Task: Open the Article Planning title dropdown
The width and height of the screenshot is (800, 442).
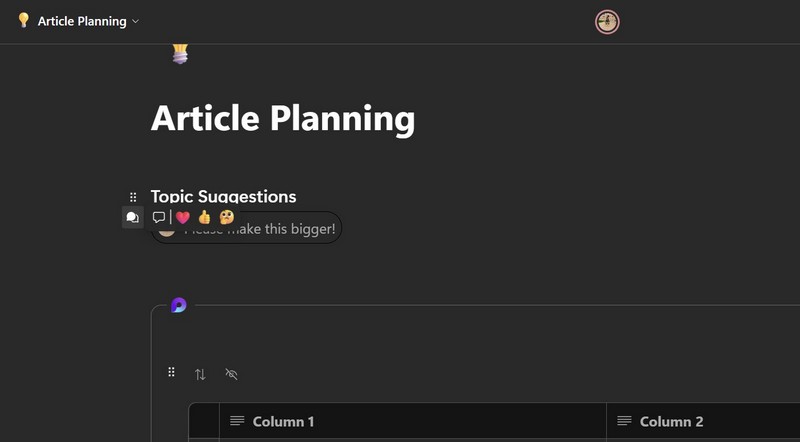Action: pyautogui.click(x=135, y=21)
